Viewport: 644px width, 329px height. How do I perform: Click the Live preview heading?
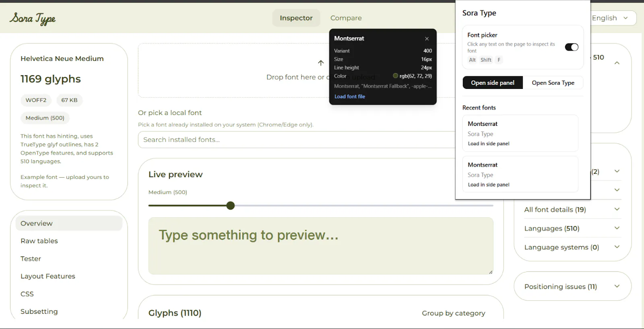(175, 174)
